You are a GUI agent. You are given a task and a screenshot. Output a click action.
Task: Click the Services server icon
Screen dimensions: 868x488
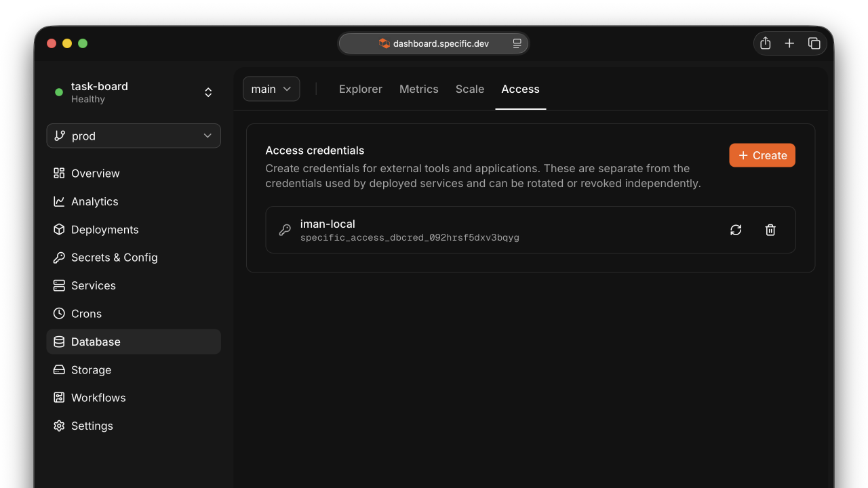pyautogui.click(x=59, y=285)
